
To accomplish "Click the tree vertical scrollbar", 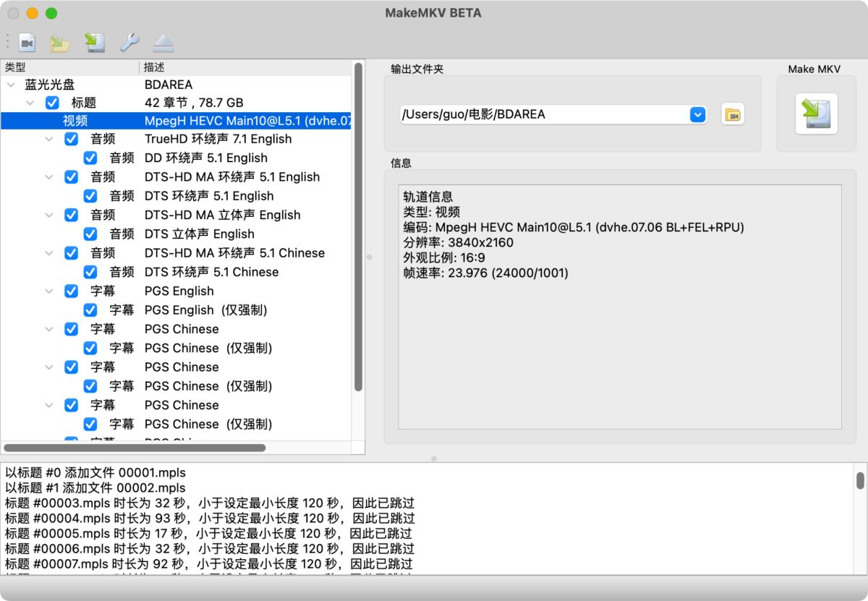I will (x=358, y=226).
